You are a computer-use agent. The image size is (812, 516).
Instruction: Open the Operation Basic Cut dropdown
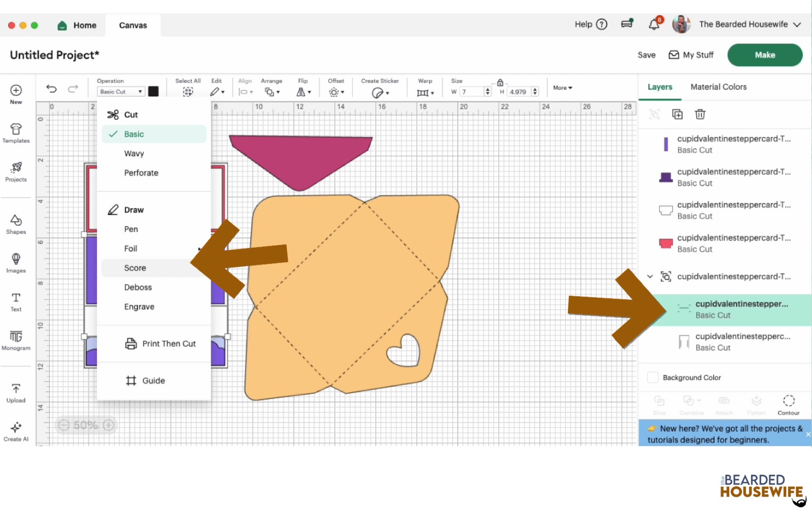pos(121,92)
